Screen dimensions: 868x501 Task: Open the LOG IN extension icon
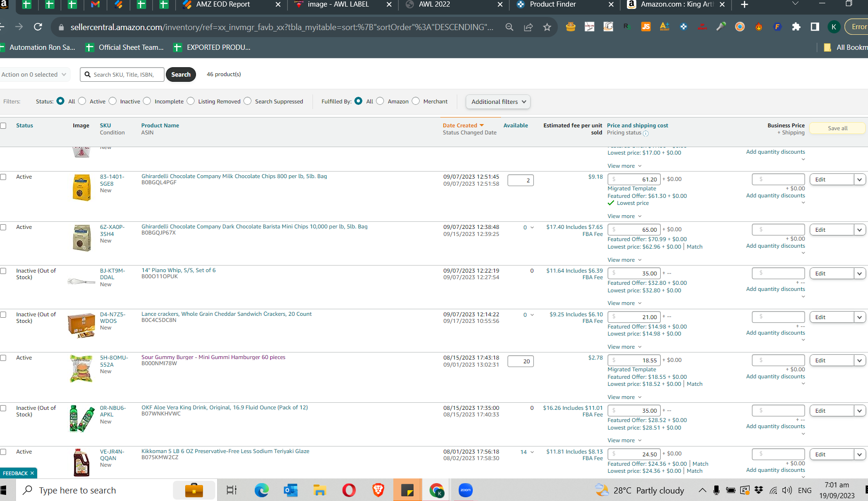click(589, 27)
